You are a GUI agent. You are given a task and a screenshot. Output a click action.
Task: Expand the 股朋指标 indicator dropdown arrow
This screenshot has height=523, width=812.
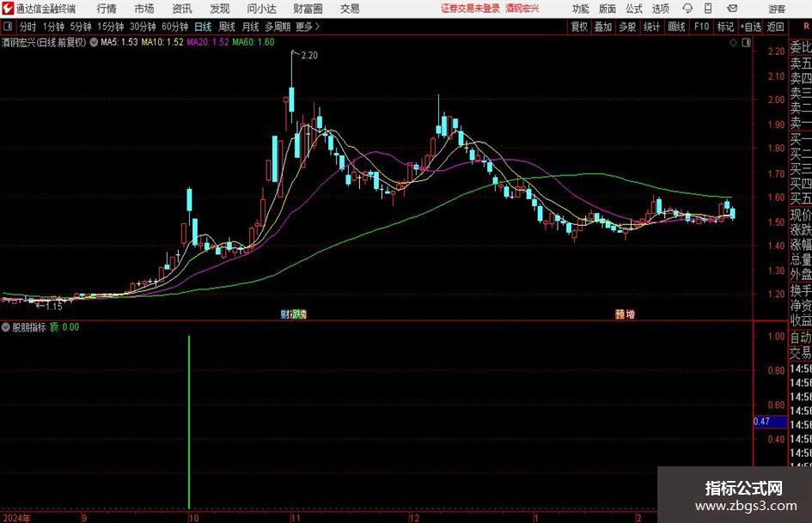pos(6,327)
